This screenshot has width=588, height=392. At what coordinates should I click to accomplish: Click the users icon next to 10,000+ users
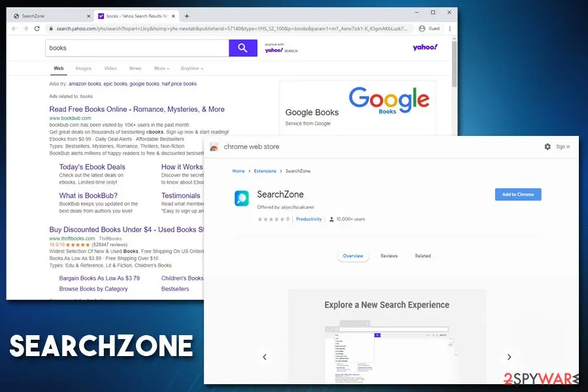click(331, 219)
